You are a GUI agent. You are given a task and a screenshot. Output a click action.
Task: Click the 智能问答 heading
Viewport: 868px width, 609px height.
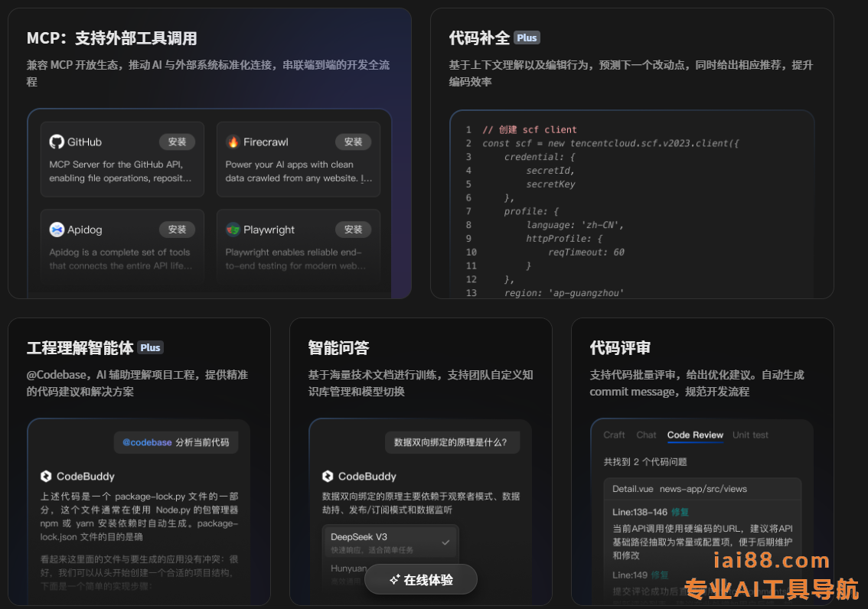[x=339, y=348]
